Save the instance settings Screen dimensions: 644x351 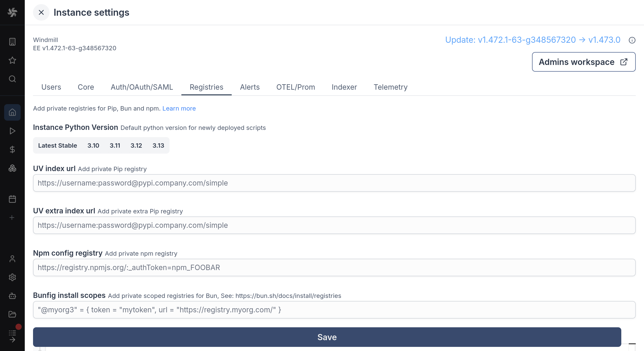point(327,337)
